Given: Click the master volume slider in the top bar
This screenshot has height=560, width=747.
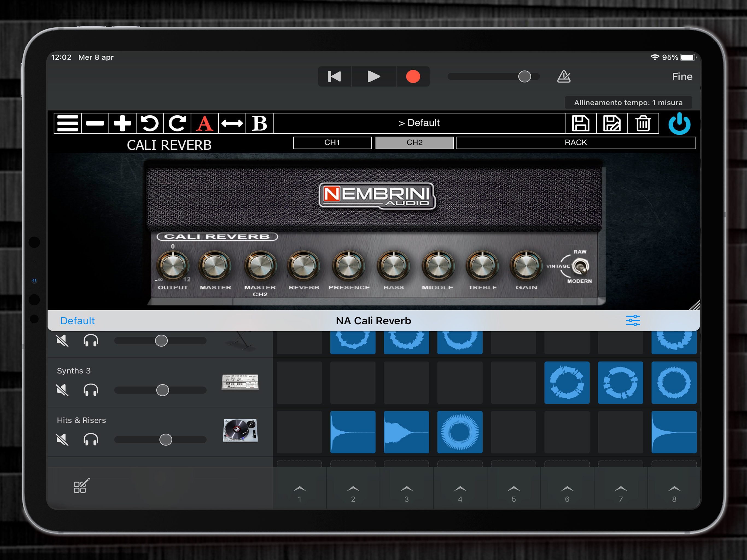Looking at the screenshot, I should coord(493,77).
